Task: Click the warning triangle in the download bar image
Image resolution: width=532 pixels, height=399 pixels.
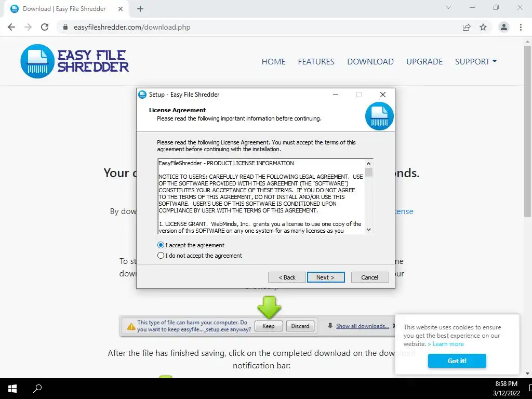Action: 131,326
